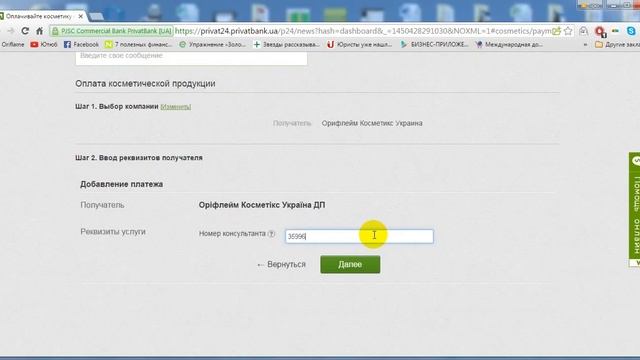The height and width of the screenshot is (360, 640).
Task: Click the text 'Оріфлейм Косметікс Україна ДП'
Action: click(x=262, y=205)
